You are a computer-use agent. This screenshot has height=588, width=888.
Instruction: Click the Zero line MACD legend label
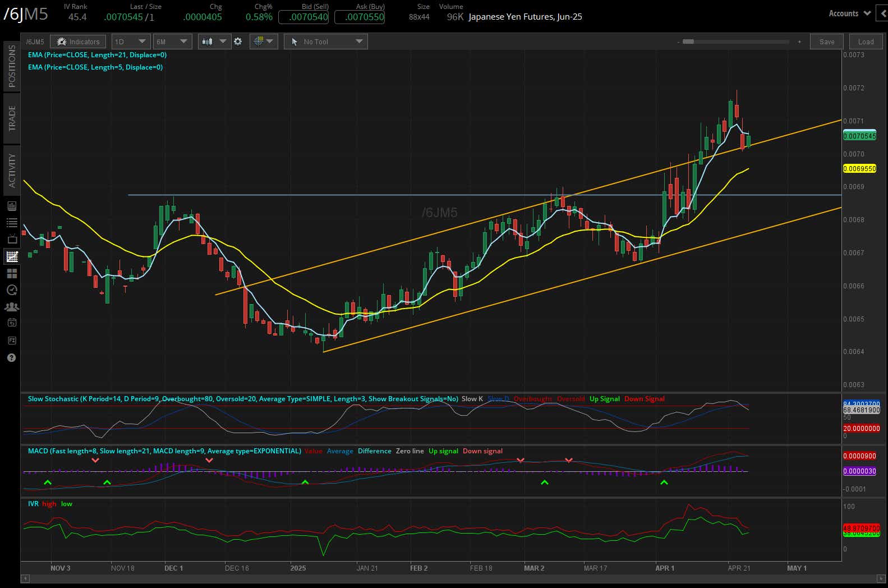410,451
